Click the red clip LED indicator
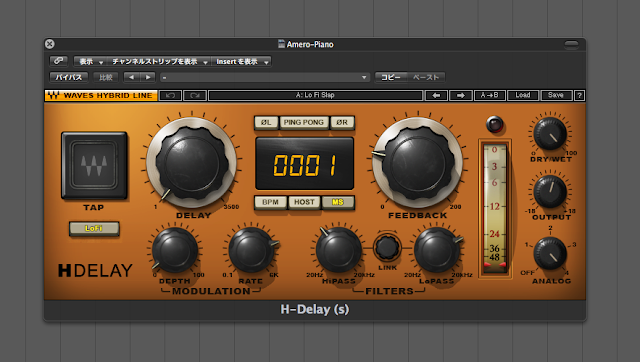 click(x=495, y=124)
